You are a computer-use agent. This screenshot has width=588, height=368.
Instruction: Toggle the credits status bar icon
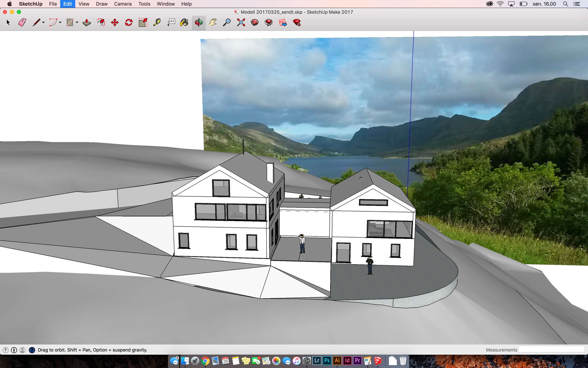tap(14, 350)
